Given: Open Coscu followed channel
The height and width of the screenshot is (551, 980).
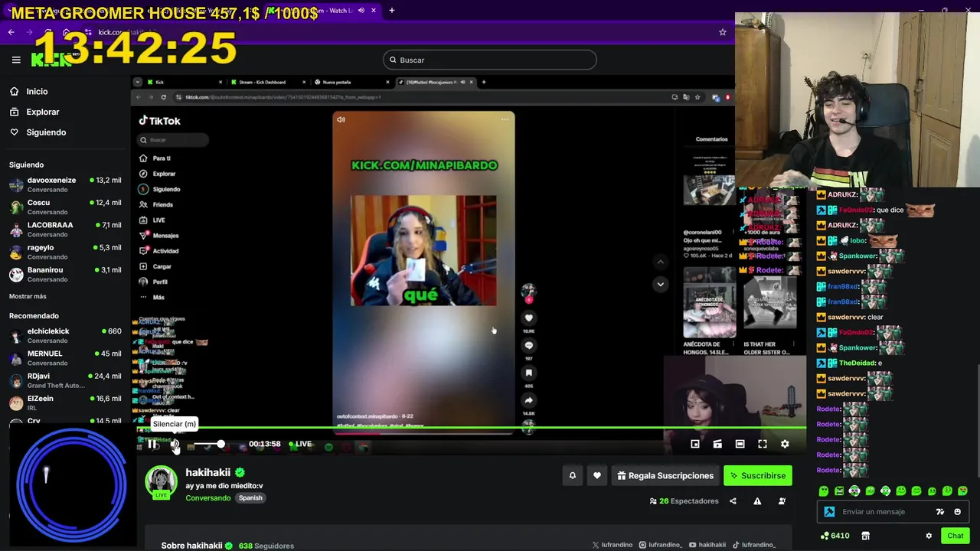Looking at the screenshot, I should [x=65, y=207].
